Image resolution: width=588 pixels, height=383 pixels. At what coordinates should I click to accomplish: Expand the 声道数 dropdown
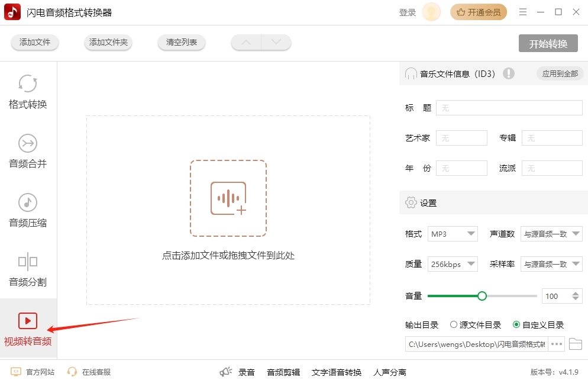551,234
